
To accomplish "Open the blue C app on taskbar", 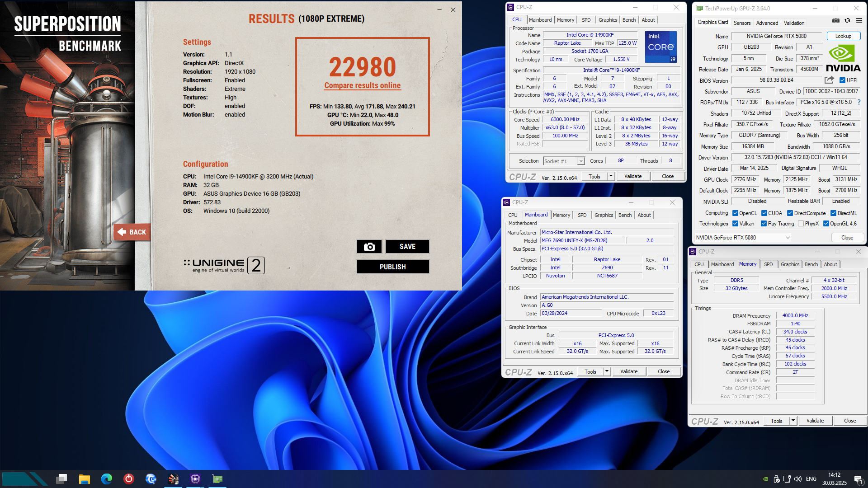I will 151,479.
